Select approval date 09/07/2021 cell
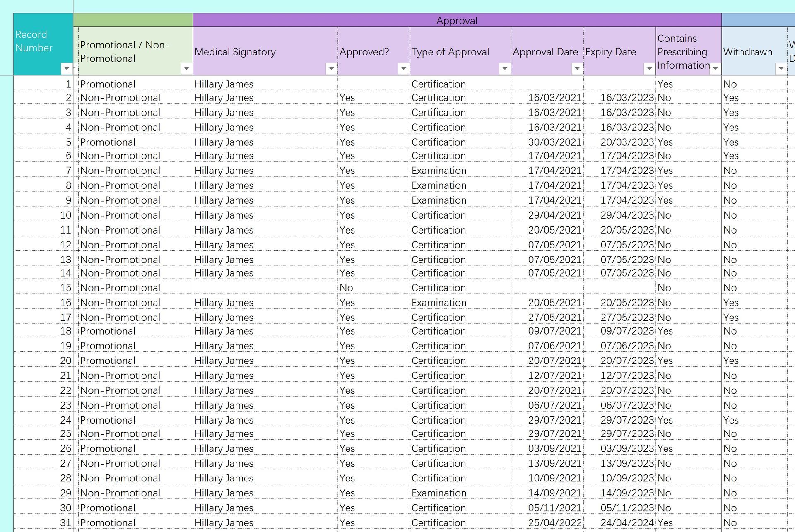The width and height of the screenshot is (795, 532). point(547,330)
